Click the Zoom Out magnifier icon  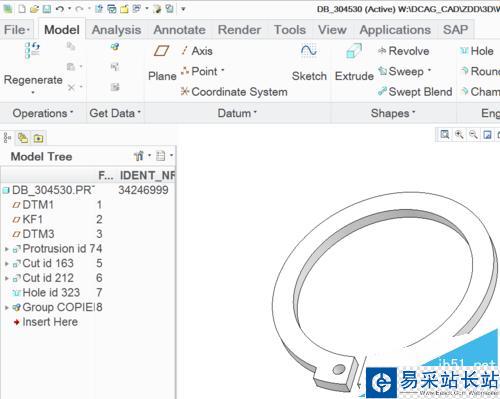click(473, 134)
